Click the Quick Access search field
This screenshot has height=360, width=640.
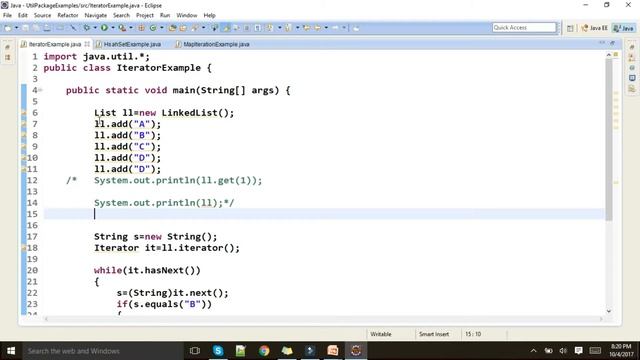point(524,27)
